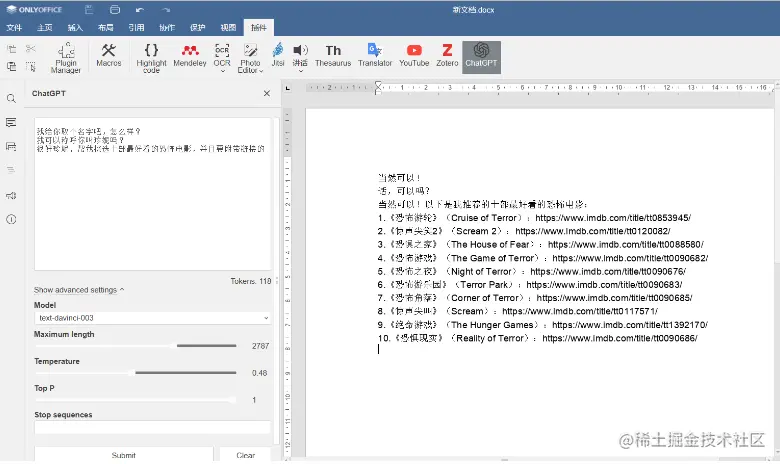Launch the Jitsi plugin
Viewport: 780px width, 464px height.
pyautogui.click(x=278, y=55)
